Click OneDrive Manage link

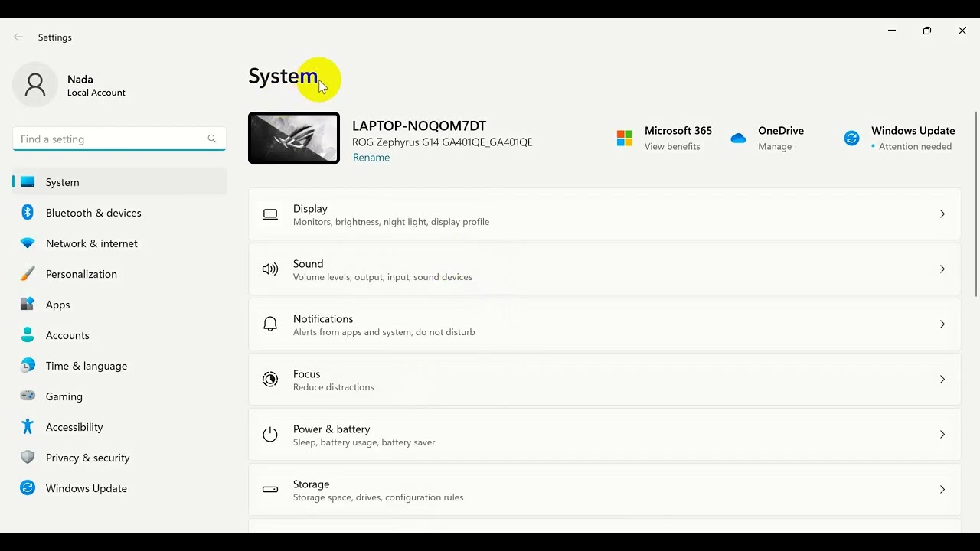pos(775,147)
